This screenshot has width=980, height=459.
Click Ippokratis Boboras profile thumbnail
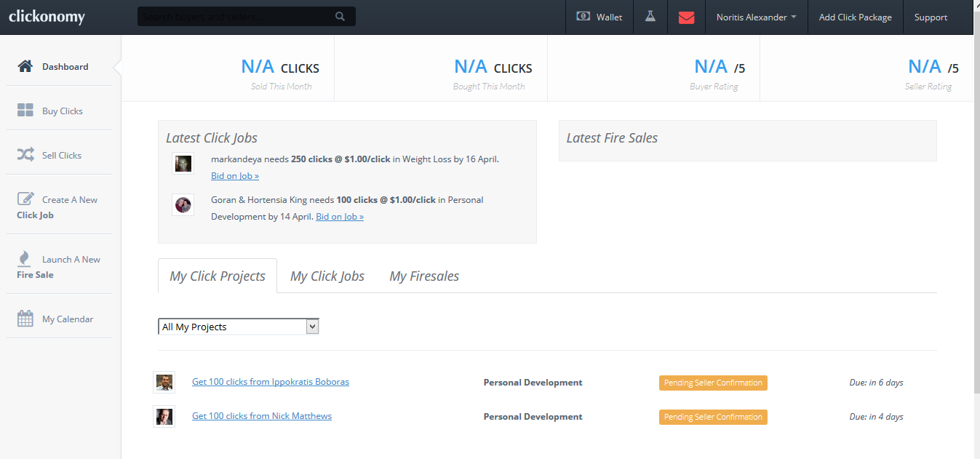(x=164, y=382)
